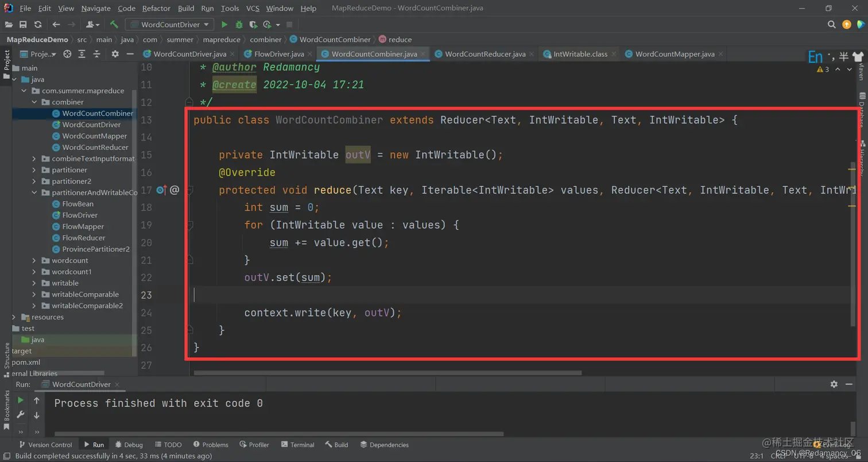Open the user account dropdown in toolbar
The image size is (868, 462).
pyautogui.click(x=92, y=25)
